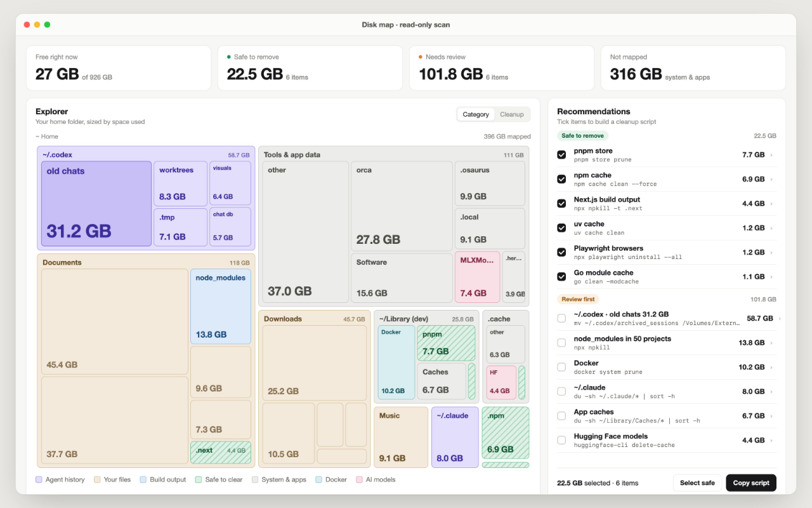
Task: Toggle the Next.js build output checkbox
Action: [x=561, y=203]
